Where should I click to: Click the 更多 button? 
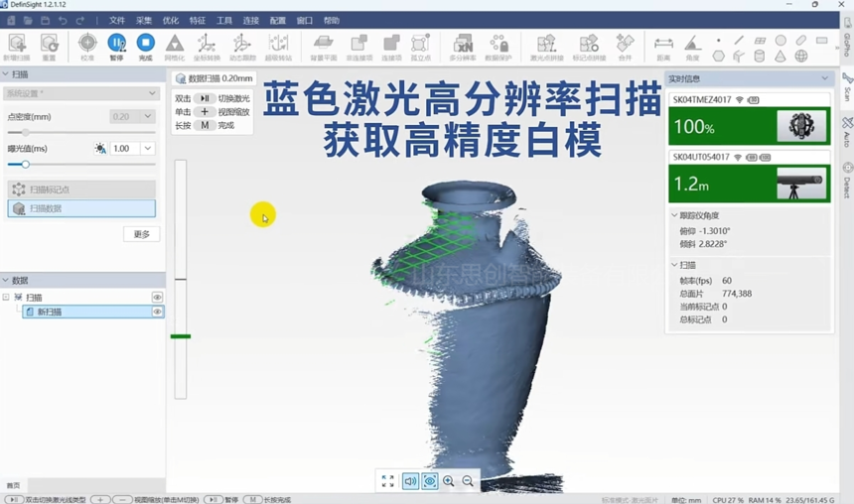tap(142, 234)
